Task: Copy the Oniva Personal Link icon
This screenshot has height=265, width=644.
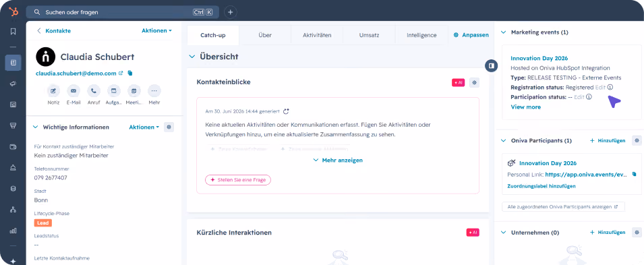Action: (634, 174)
